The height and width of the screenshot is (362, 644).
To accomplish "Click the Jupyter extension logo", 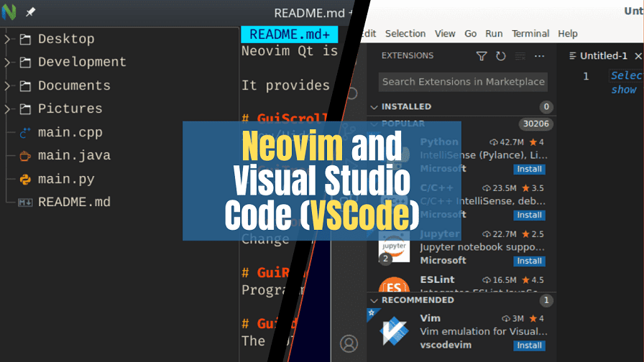I will point(394,246).
